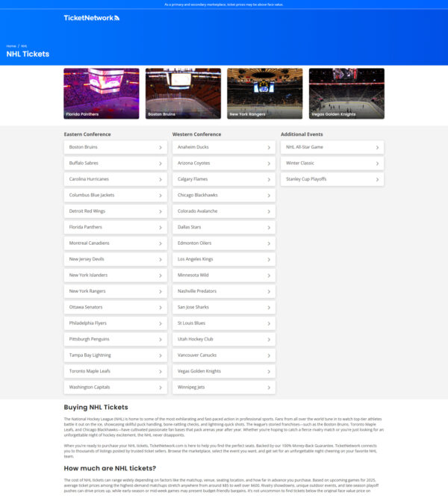Viewport: 448px width, 498px height.
Task: Click chevron on Colorado Avalanche row
Action: tap(269, 211)
